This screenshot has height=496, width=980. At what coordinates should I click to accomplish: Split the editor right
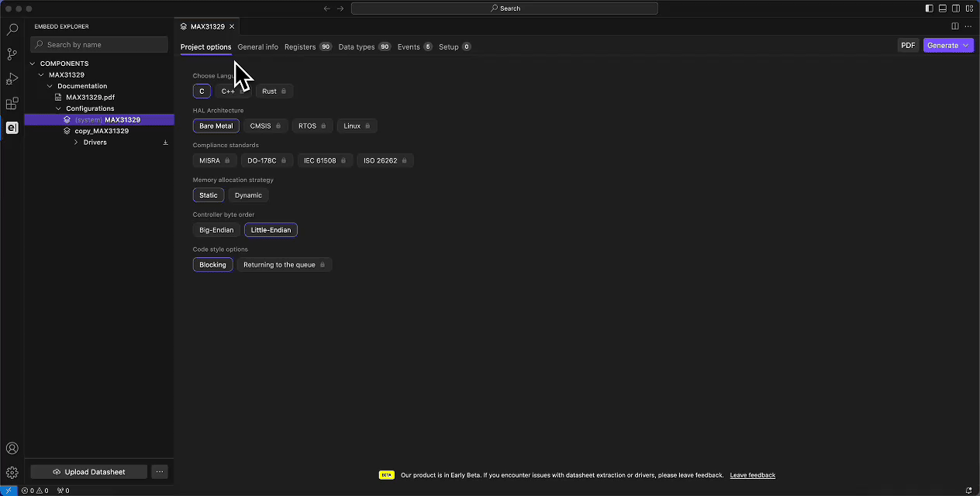(955, 26)
